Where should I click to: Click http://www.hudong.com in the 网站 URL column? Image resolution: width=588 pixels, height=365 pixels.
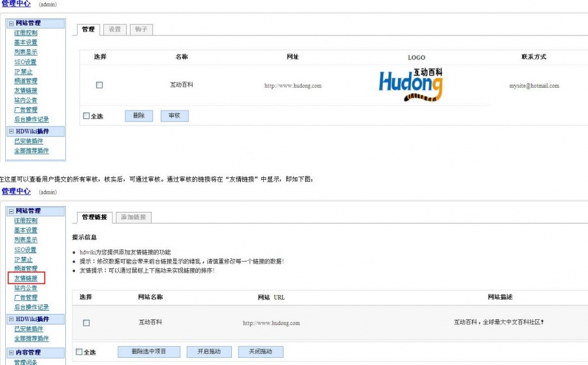[271, 323]
